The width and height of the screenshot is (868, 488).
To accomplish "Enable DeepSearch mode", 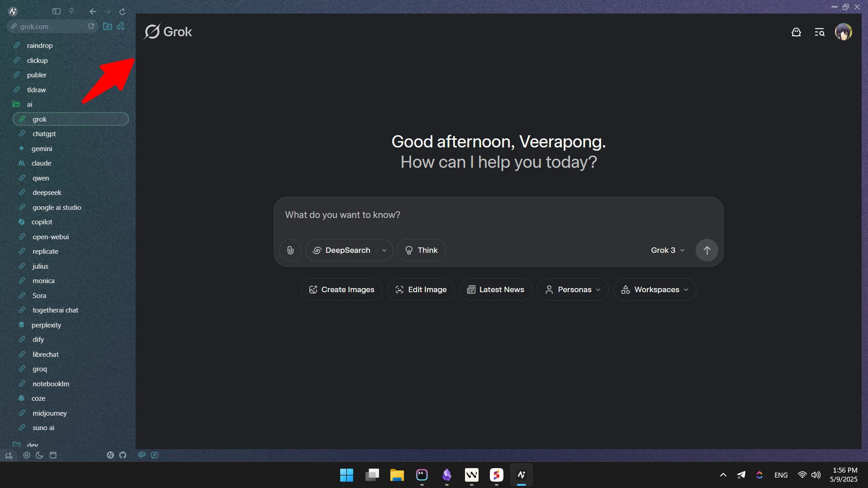I will (x=342, y=251).
